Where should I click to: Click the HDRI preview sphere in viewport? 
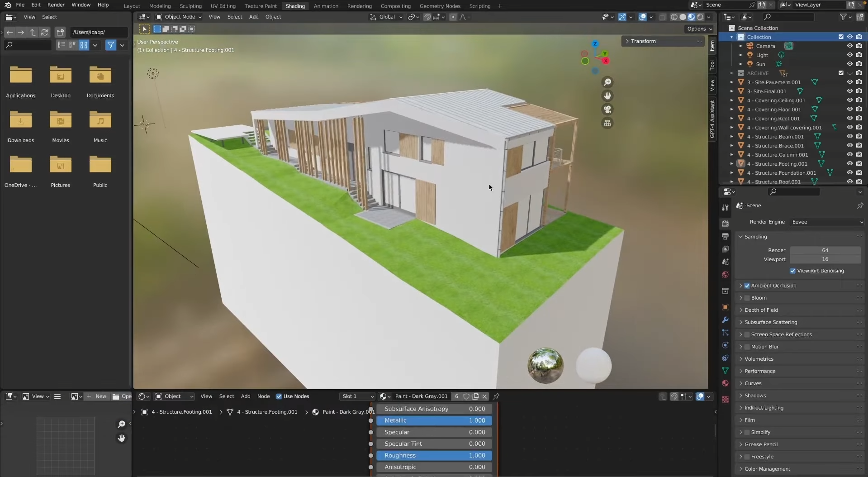545,366
